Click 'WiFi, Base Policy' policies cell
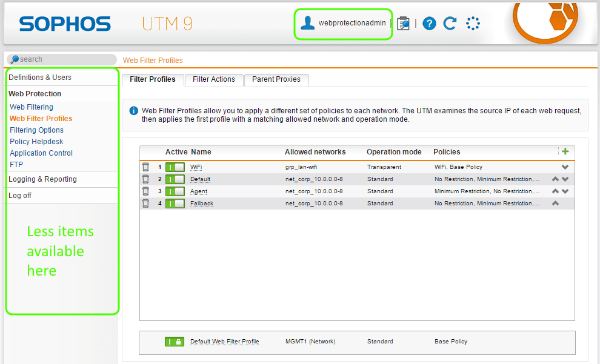The image size is (600, 364). click(458, 167)
